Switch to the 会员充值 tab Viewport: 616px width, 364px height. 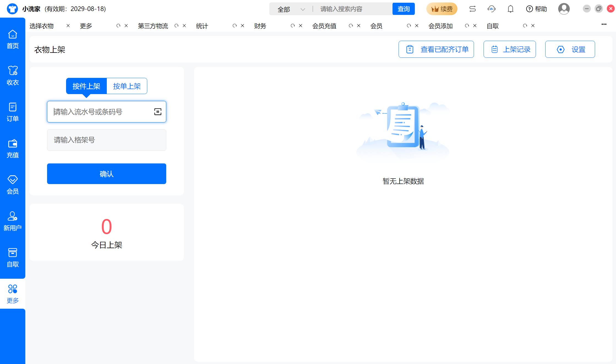(x=324, y=26)
